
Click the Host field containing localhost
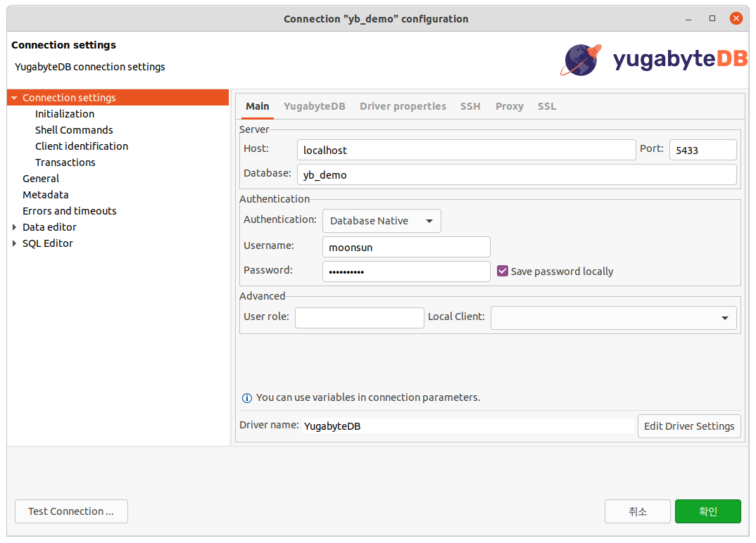click(466, 150)
